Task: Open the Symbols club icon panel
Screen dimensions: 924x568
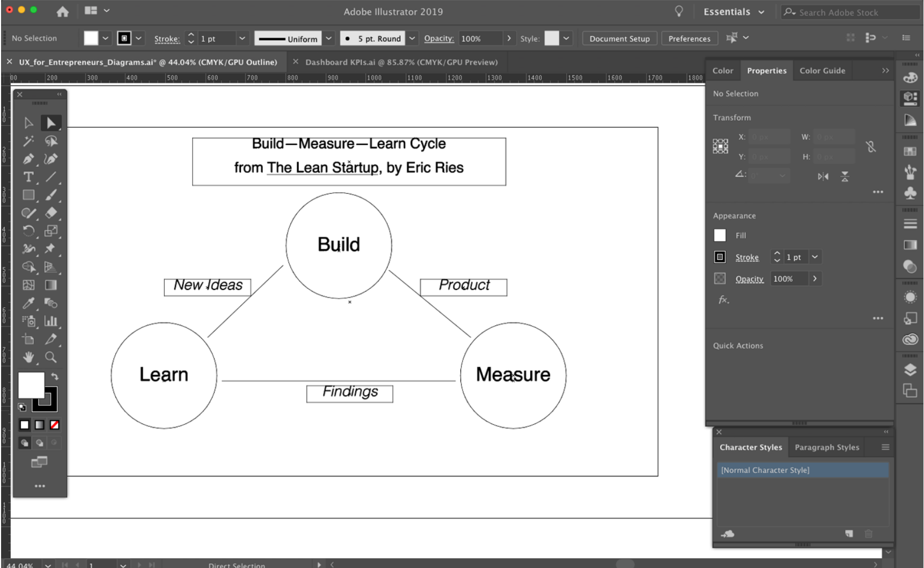Action: tap(910, 193)
